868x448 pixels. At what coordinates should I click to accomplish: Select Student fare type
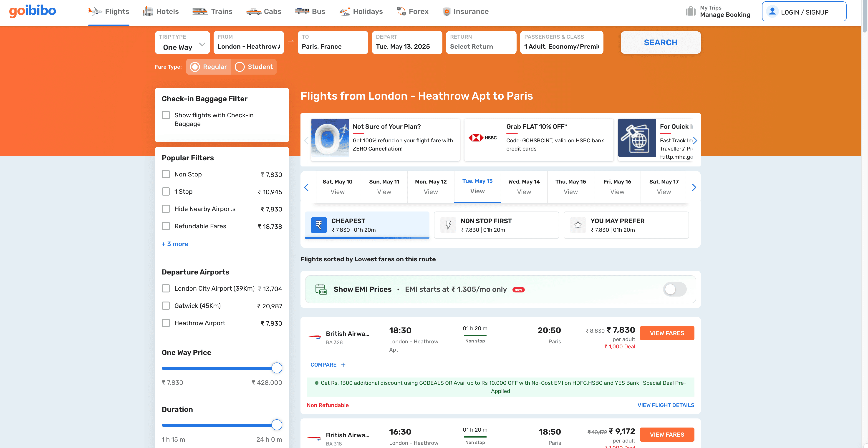[240, 67]
